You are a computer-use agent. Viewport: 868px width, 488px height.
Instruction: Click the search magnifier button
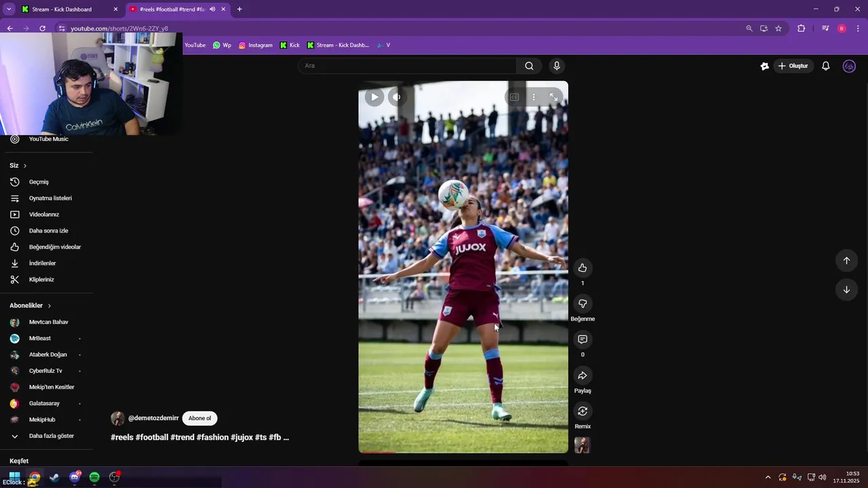[529, 66]
